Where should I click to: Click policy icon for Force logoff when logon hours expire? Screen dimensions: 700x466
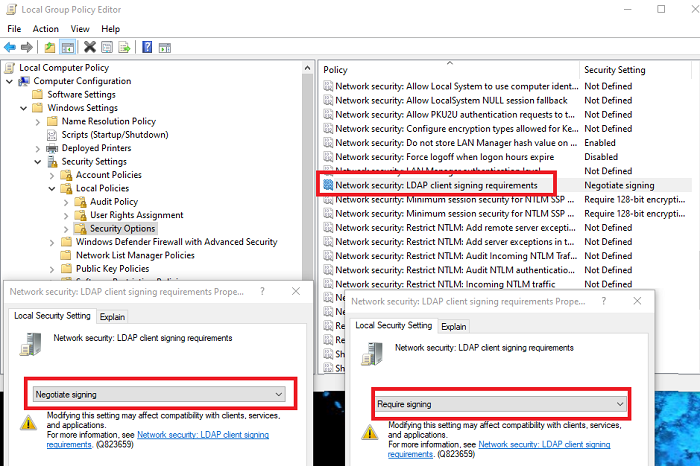click(328, 157)
